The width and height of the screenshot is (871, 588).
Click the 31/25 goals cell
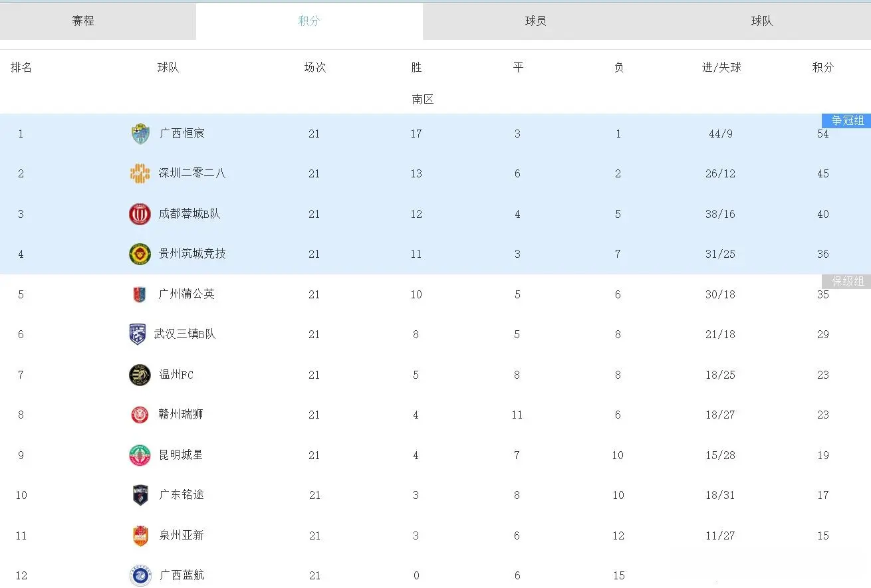pyautogui.click(x=721, y=254)
